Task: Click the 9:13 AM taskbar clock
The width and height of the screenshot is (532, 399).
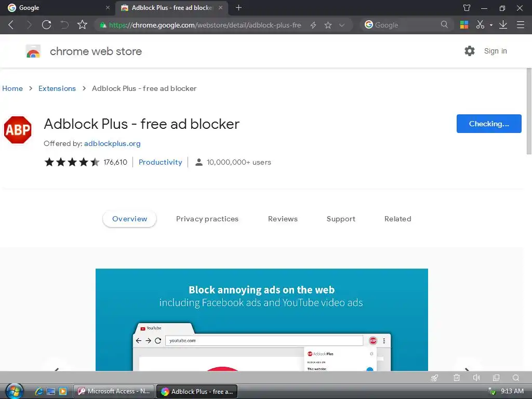Action: [512, 391]
